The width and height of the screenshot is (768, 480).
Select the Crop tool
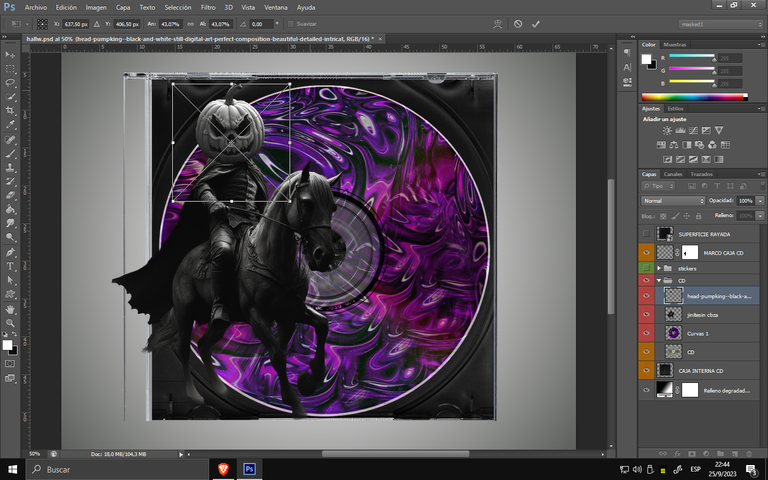[x=10, y=110]
